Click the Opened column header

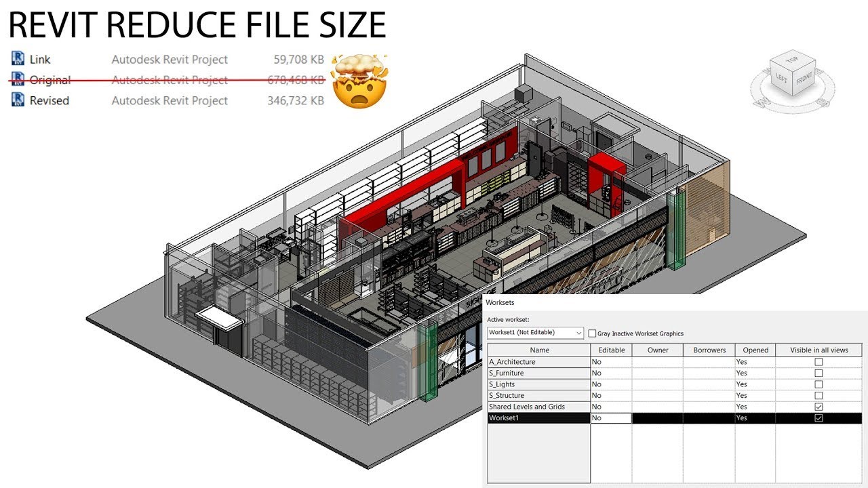click(x=755, y=350)
